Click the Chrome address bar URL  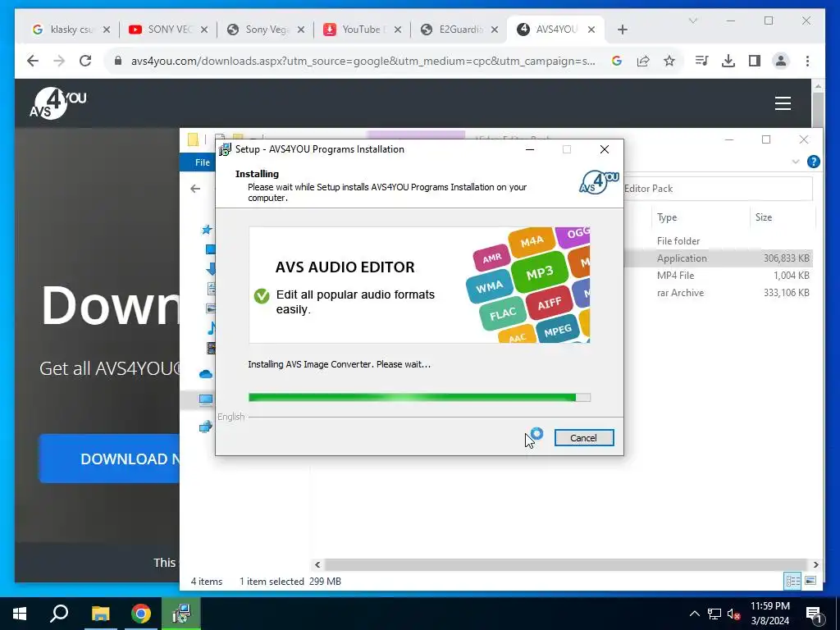(363, 61)
